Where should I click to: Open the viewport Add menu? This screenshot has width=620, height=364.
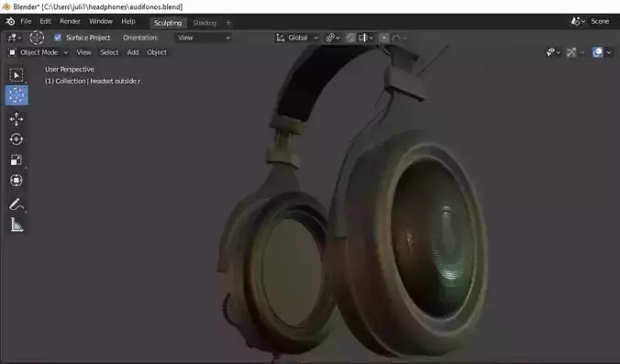(133, 52)
